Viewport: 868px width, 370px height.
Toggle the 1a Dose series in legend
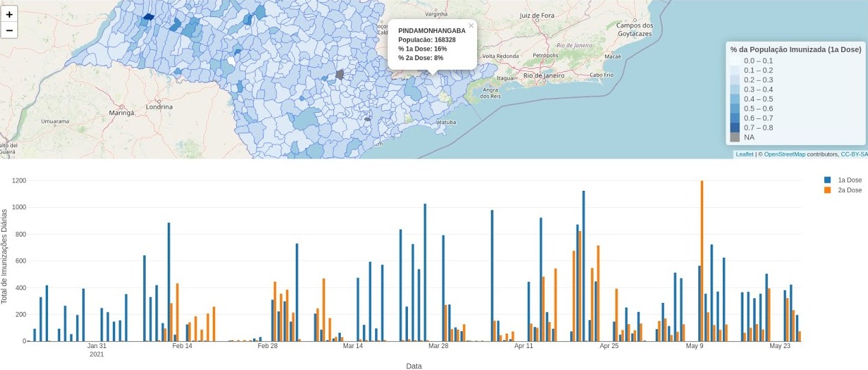pos(843,180)
